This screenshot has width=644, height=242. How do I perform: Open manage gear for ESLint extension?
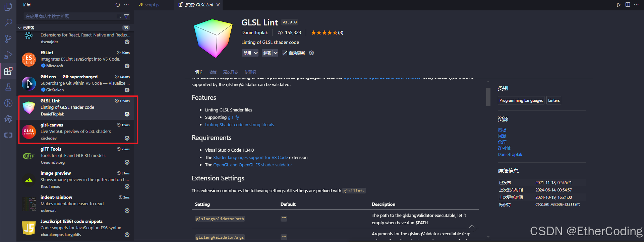coord(127,66)
